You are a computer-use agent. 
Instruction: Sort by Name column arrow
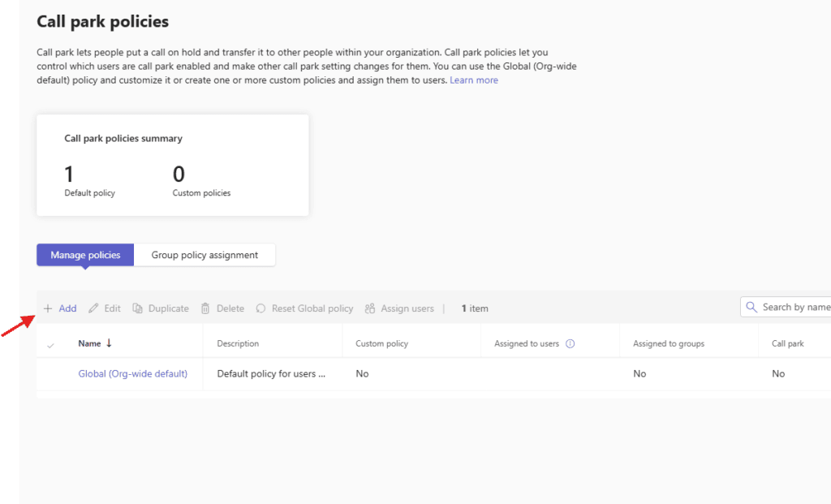(x=109, y=343)
